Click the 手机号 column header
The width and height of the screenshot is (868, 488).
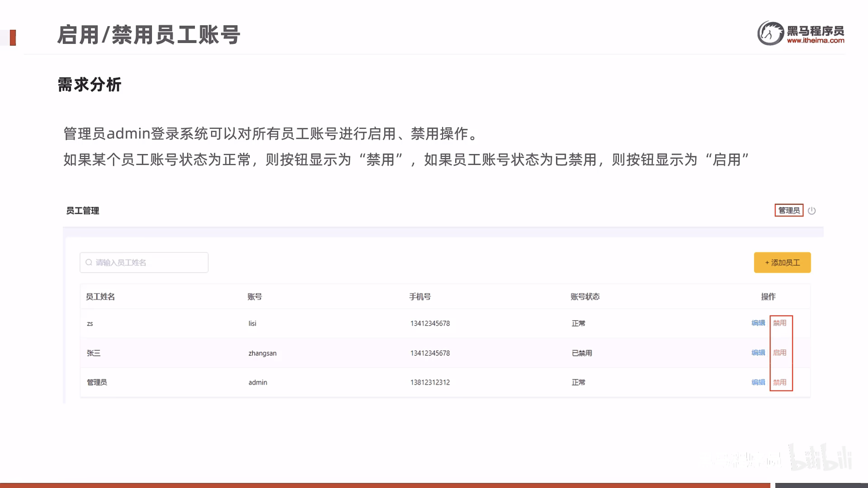coord(420,297)
